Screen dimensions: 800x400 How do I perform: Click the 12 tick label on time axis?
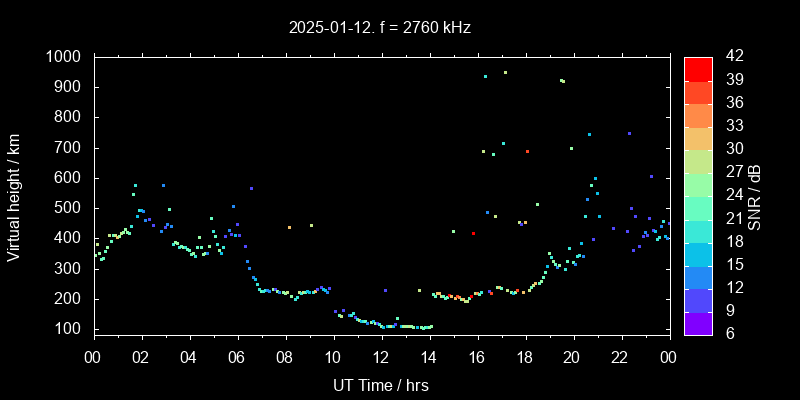381,358
